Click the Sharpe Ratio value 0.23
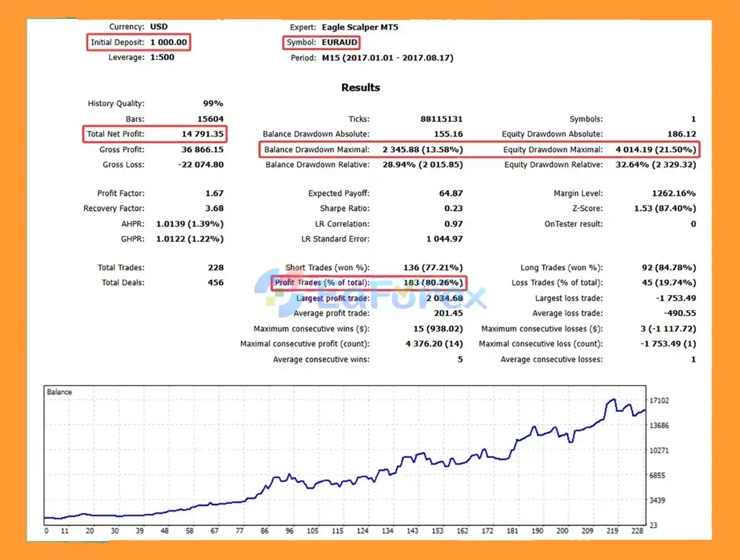Image resolution: width=740 pixels, height=560 pixels. 453,209
